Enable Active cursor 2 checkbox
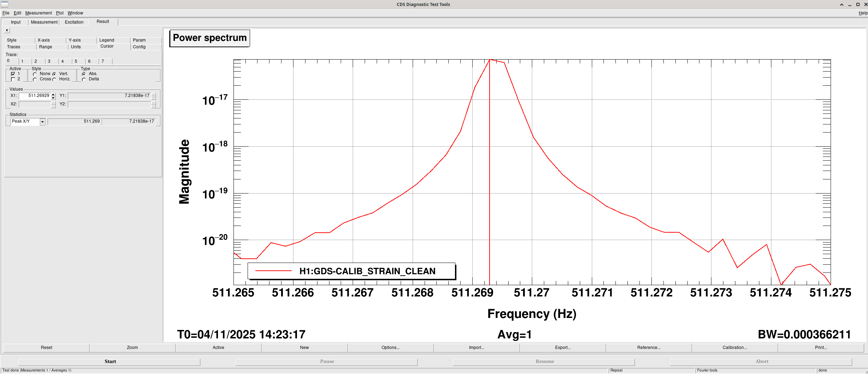 click(13, 79)
